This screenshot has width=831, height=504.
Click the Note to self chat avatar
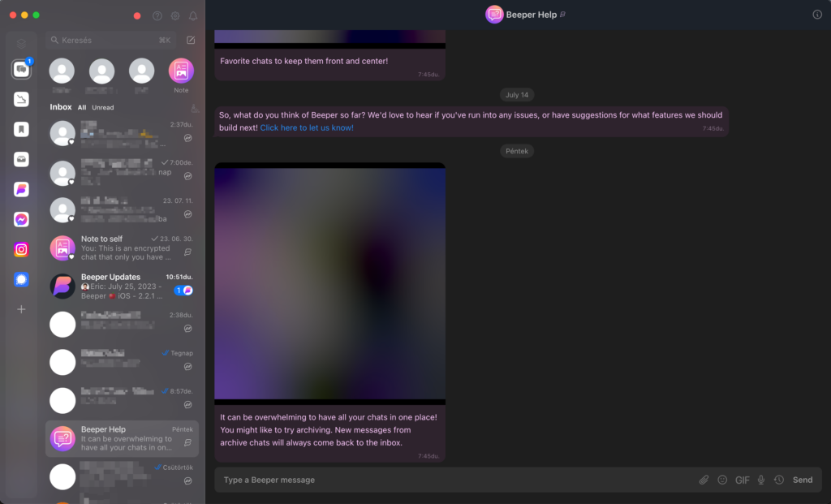coord(62,248)
